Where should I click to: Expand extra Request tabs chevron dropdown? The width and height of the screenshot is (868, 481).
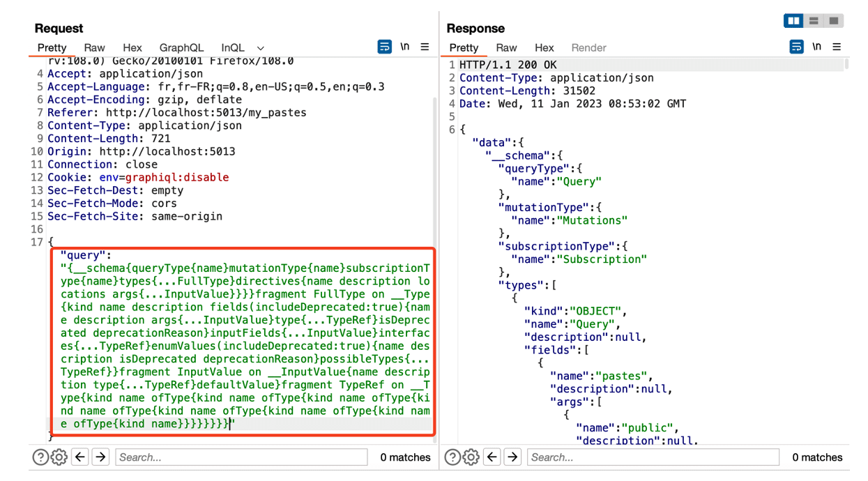[261, 48]
